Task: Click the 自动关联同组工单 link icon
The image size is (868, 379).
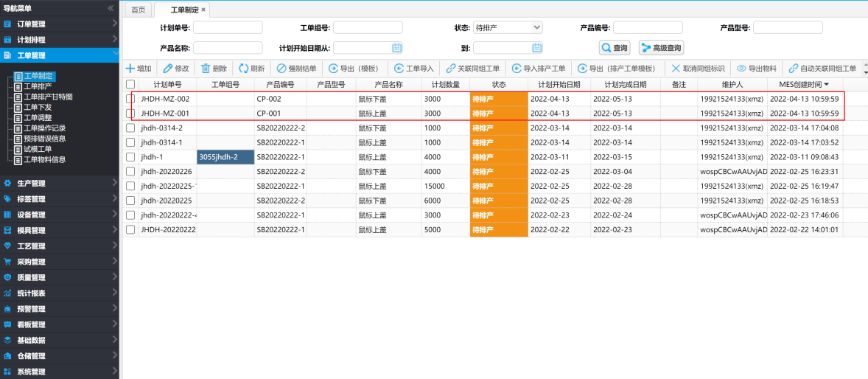Action: click(794, 69)
